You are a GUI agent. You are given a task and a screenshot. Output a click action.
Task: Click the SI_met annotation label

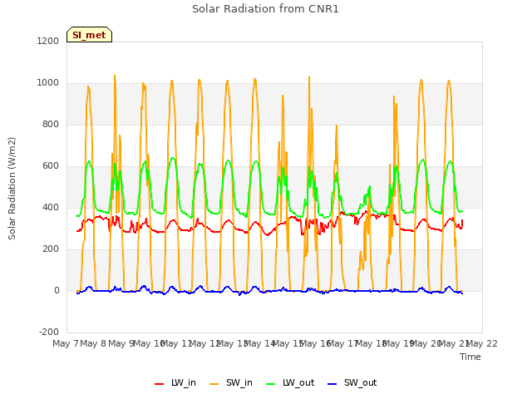[89, 35]
